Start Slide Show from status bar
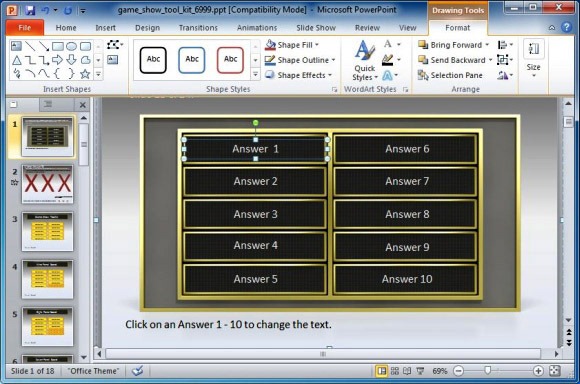This screenshot has height=384, width=580. [x=420, y=371]
